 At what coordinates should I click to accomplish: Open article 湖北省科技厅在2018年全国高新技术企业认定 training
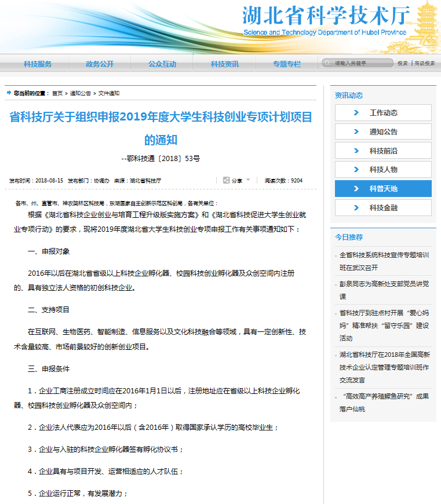384,367
